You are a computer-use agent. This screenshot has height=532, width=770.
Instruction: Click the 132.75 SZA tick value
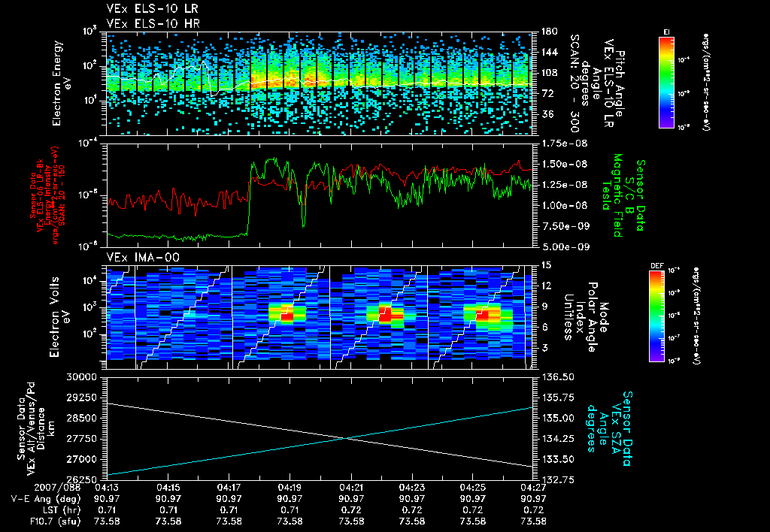558,479
